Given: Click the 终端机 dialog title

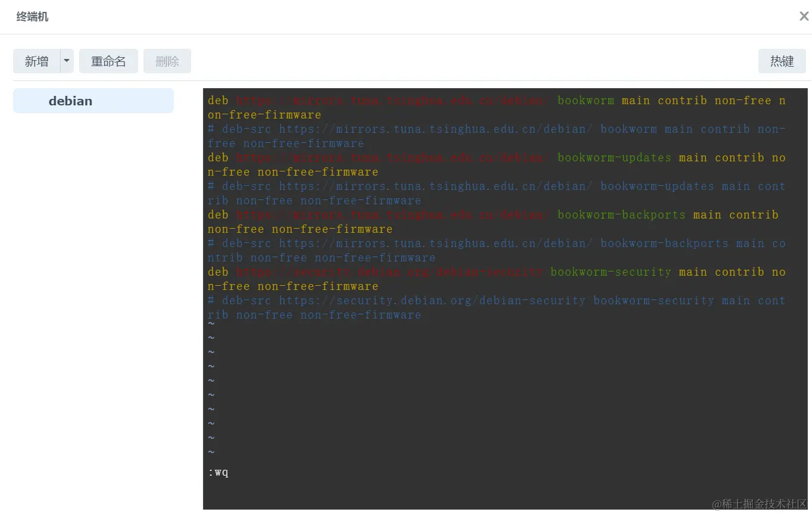Looking at the screenshot, I should (32, 16).
